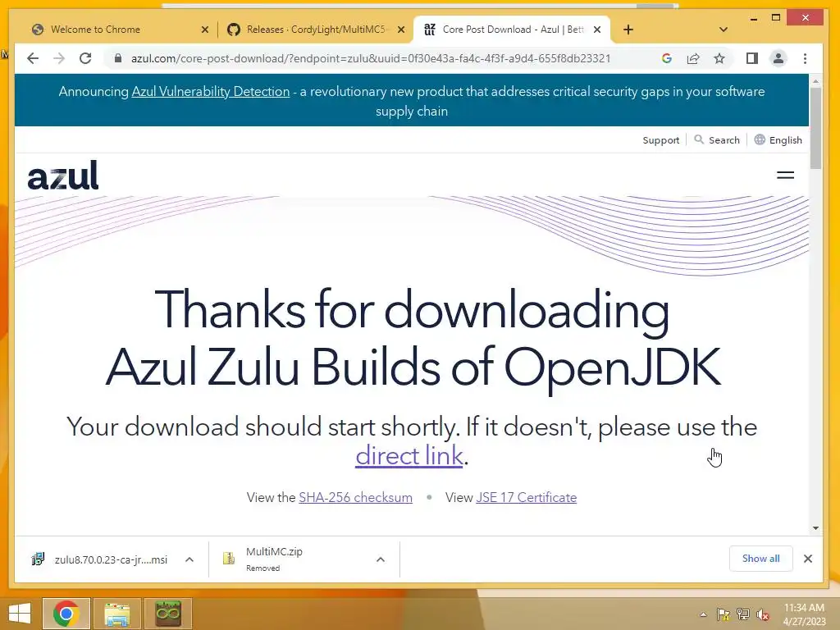
Task: View the SHA-256 checksum link
Action: tap(356, 498)
